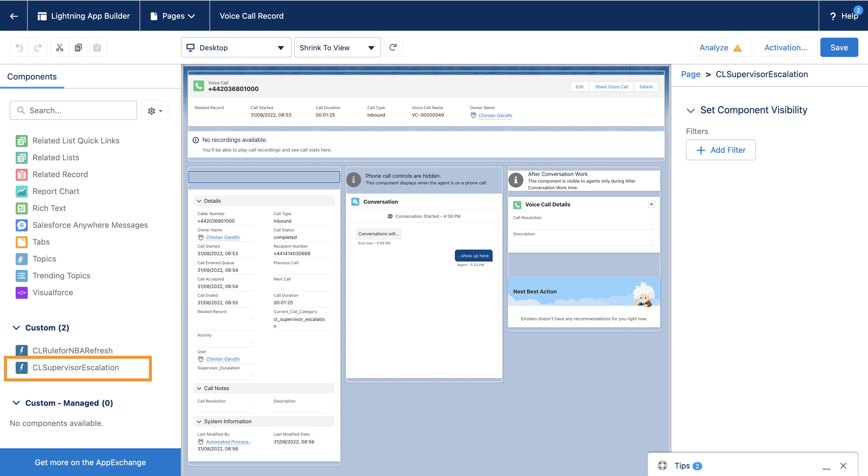Click Get more on the AppExchange
Viewport: 868px width, 476px height.
pos(90,462)
